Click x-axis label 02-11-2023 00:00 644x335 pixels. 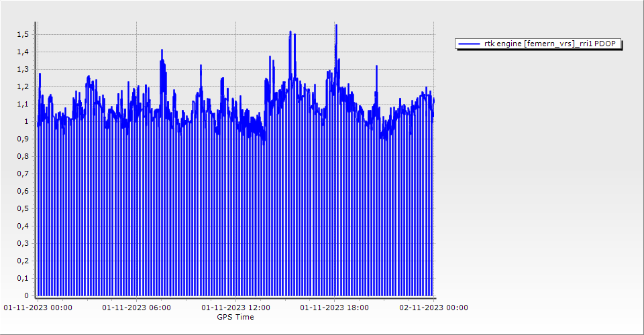[433, 308]
